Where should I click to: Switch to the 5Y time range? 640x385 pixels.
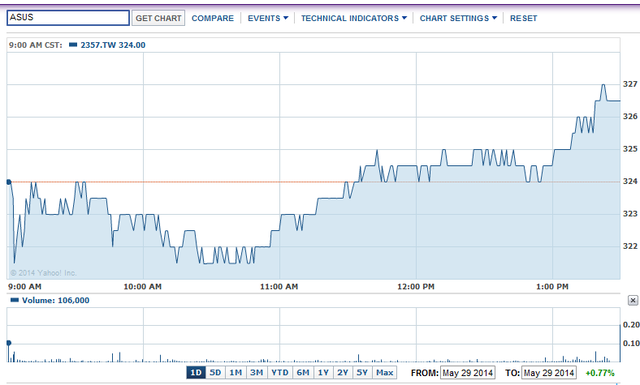tap(362, 372)
